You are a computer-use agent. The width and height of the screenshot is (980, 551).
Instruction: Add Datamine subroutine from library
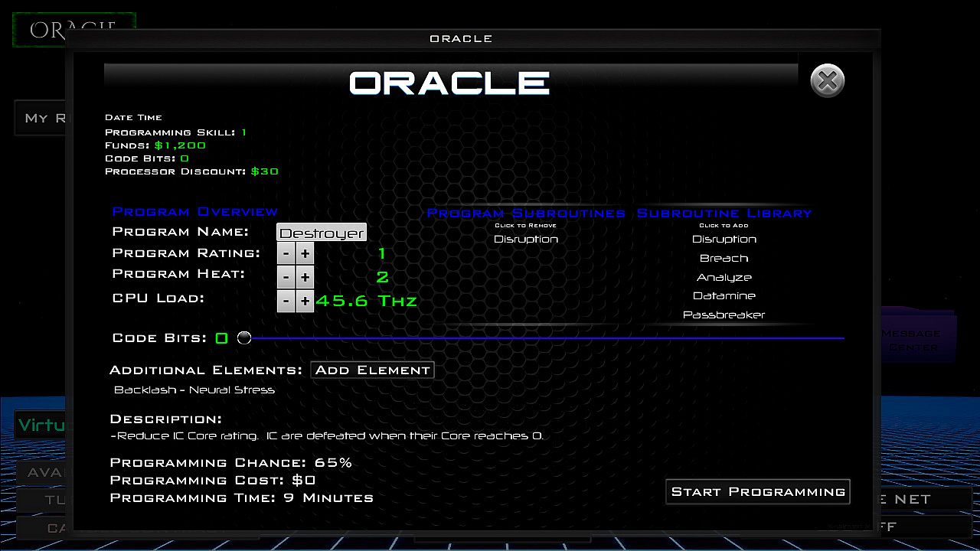pyautogui.click(x=724, y=296)
